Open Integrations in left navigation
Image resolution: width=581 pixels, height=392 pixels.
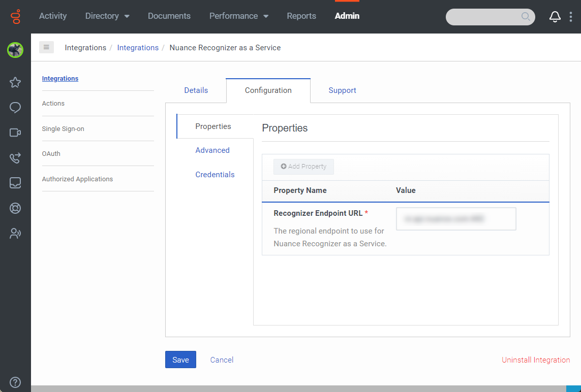pos(60,79)
